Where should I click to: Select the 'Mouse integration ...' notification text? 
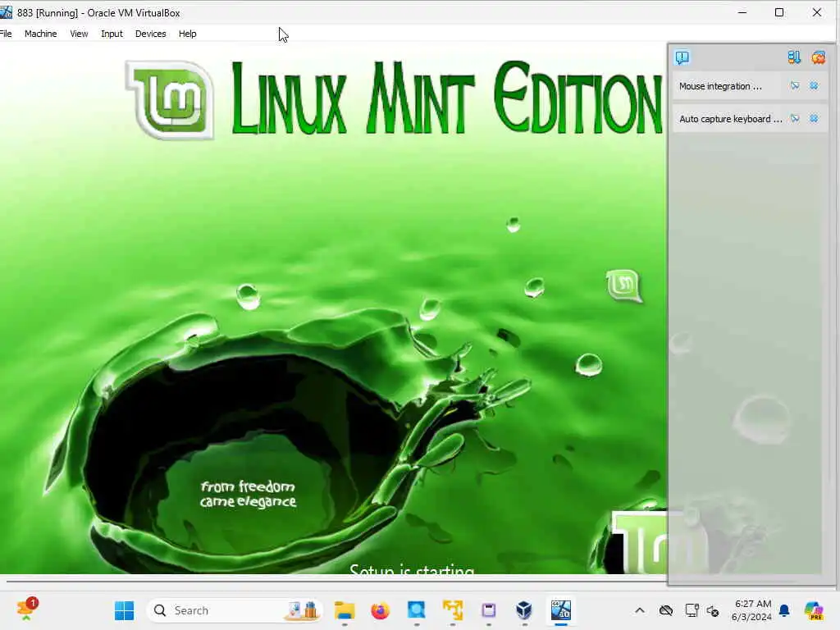tap(720, 86)
